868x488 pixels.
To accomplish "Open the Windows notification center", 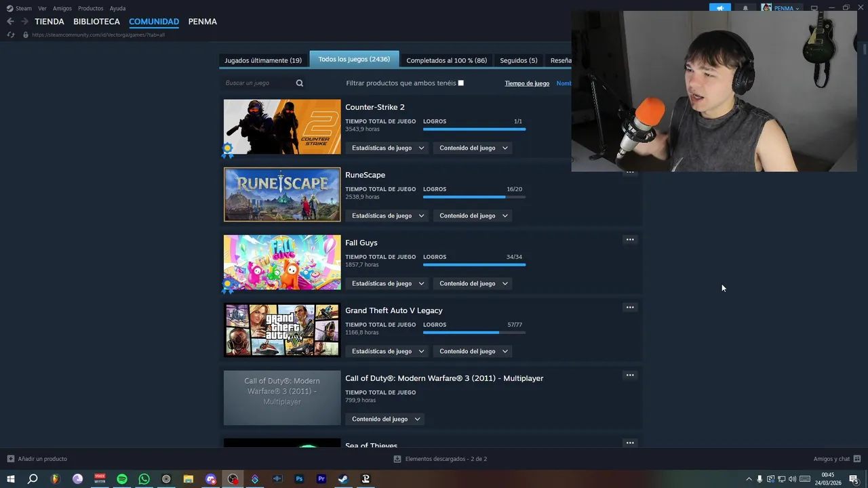I will [854, 479].
